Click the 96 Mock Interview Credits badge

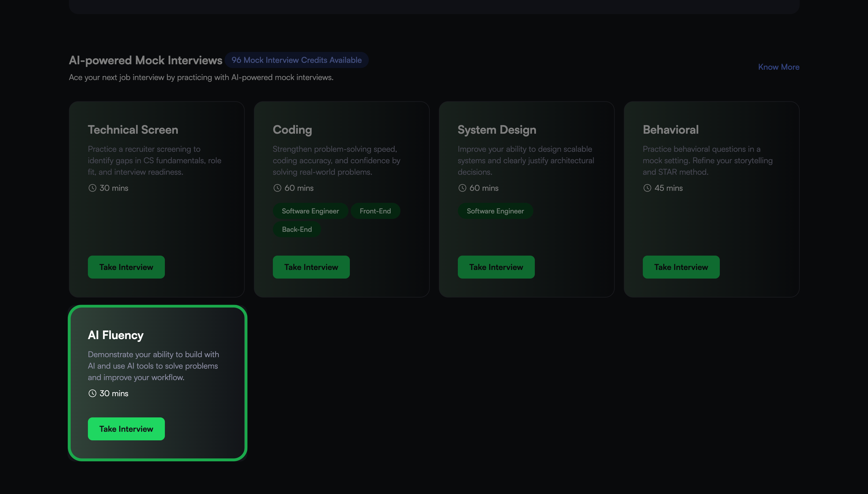(x=296, y=60)
